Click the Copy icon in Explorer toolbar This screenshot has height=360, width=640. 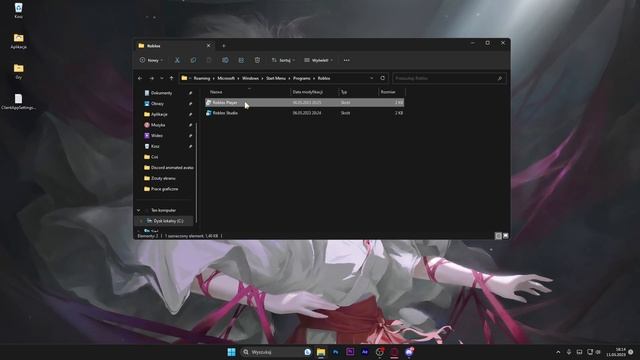pyautogui.click(x=193, y=60)
